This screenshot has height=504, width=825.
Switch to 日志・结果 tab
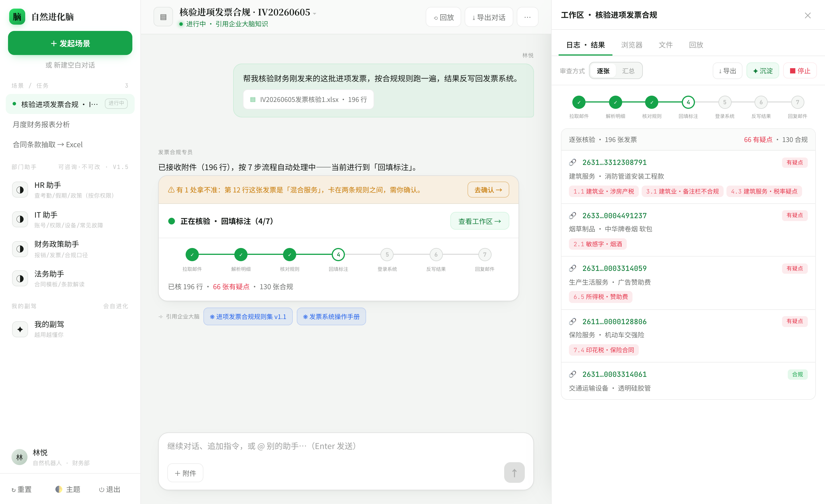click(x=585, y=45)
